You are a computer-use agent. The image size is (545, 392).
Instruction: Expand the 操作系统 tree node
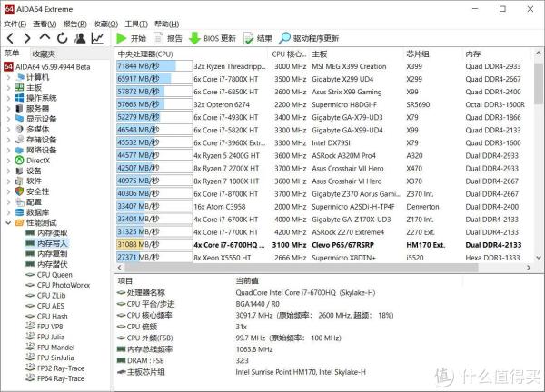click(x=9, y=98)
